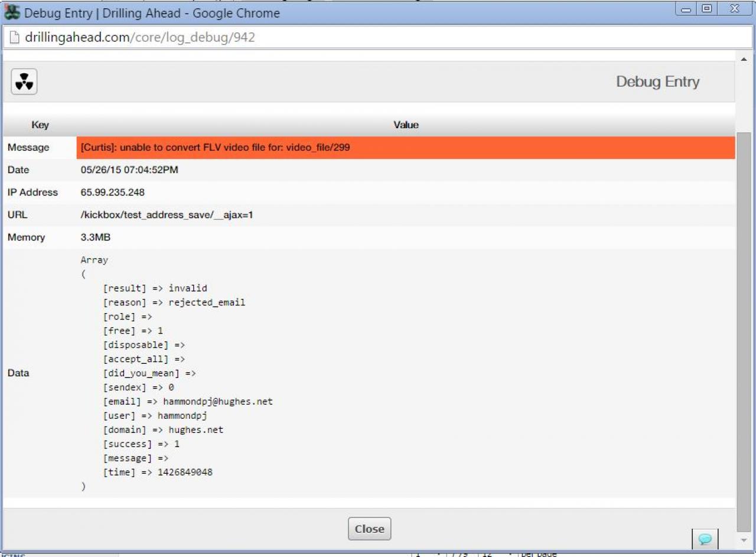
Task: Click the "URL" key label
Action: point(18,215)
